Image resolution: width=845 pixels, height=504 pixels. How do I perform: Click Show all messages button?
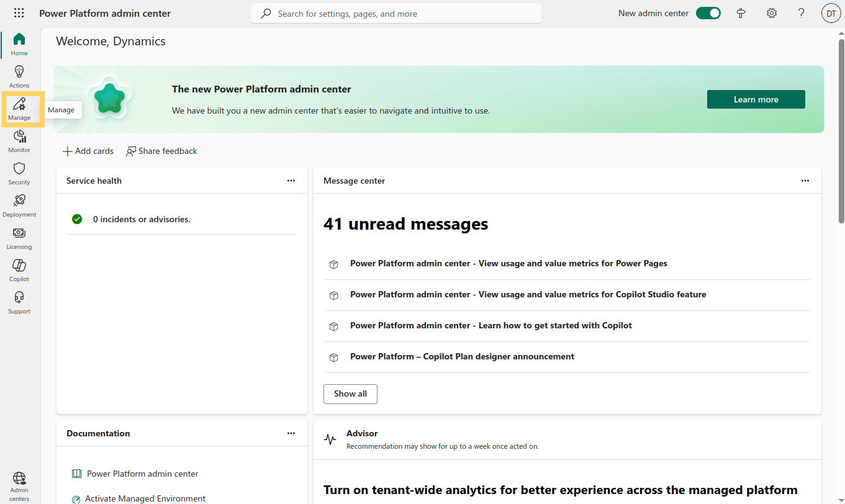pyautogui.click(x=350, y=394)
